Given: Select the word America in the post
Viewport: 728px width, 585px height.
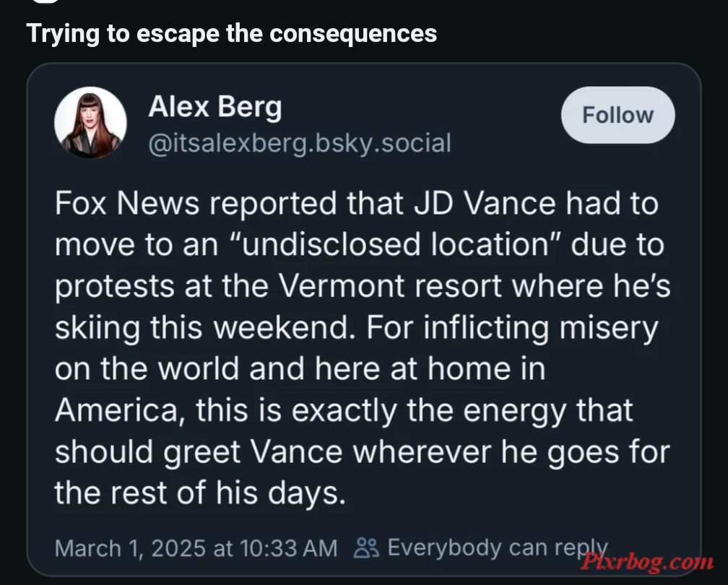Looking at the screenshot, I should click(x=116, y=410).
